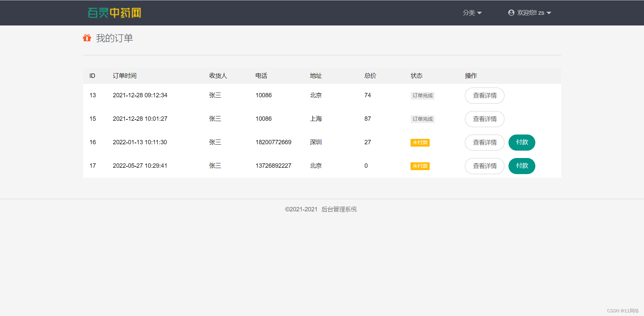Click total price 87

pyautogui.click(x=368, y=119)
